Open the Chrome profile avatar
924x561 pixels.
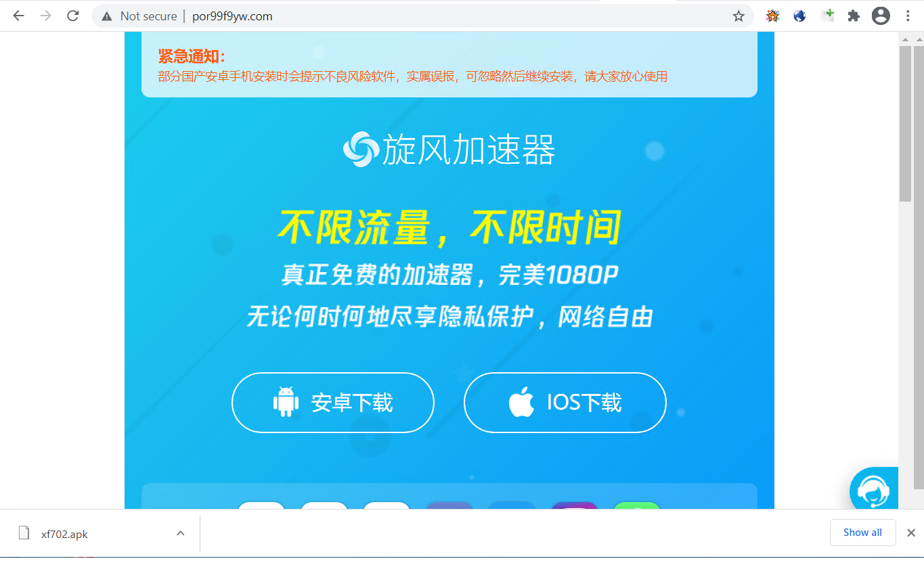(x=881, y=16)
